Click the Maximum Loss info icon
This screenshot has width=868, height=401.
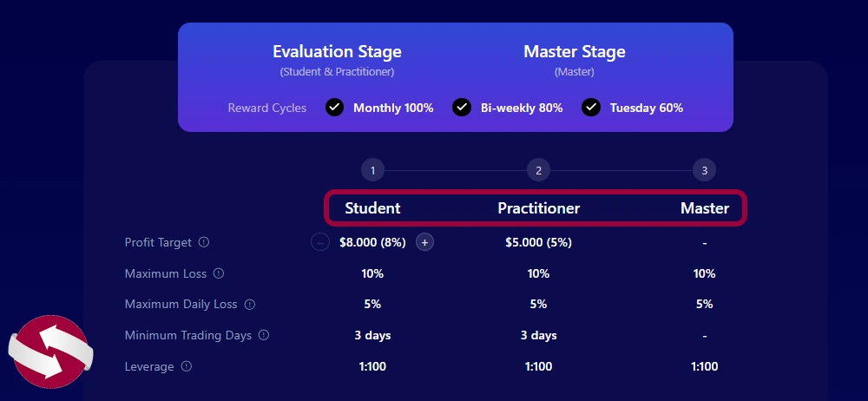pos(219,273)
